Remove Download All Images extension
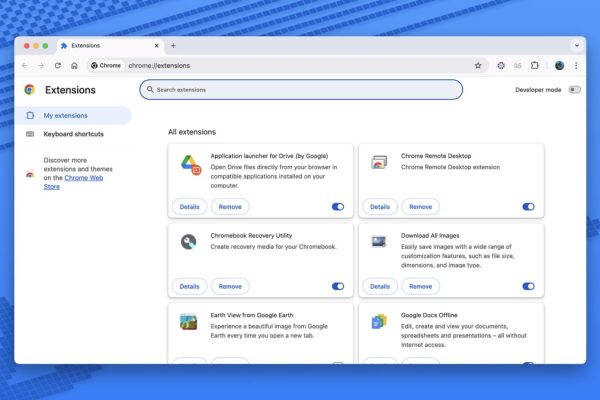This screenshot has width=600, height=400. (421, 286)
